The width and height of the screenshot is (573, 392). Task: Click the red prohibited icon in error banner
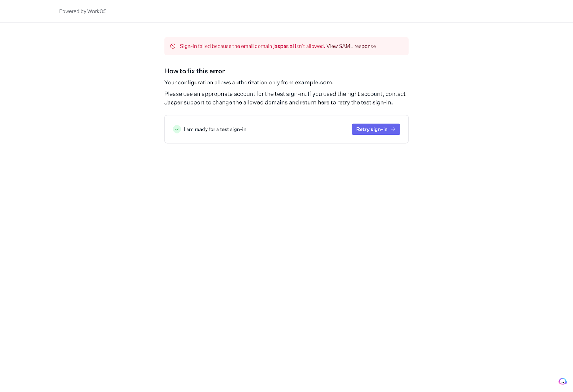point(173,46)
